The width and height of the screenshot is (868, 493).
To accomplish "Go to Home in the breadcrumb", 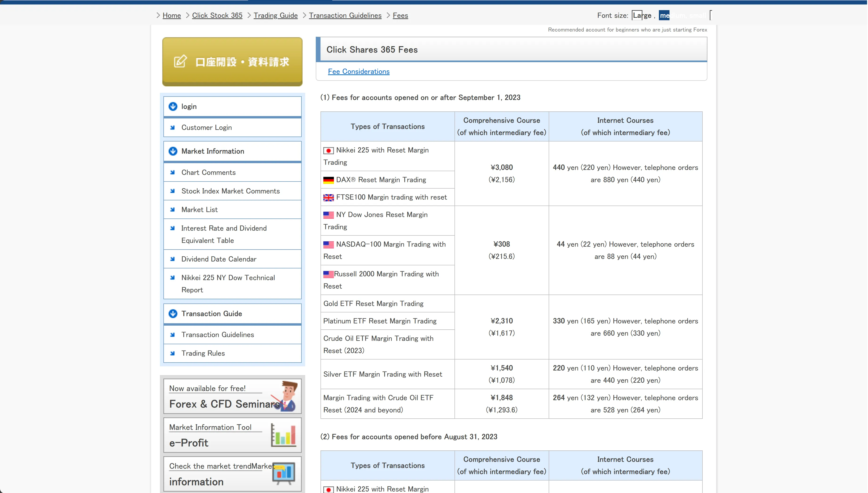I will (x=172, y=15).
